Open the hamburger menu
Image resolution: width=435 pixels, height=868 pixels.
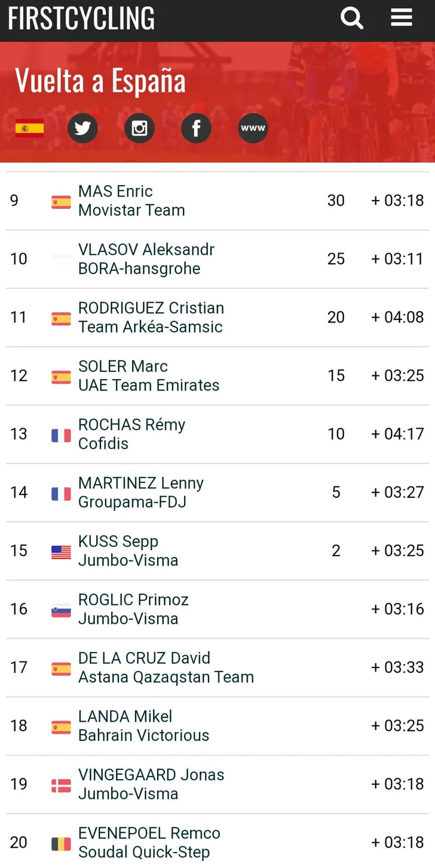pyautogui.click(x=402, y=17)
